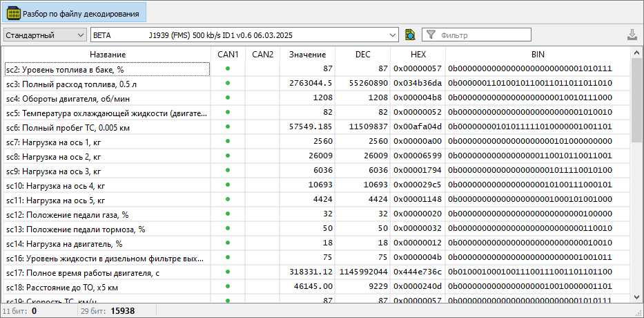The height and width of the screenshot is (318, 644).
Task: Expand the BETA J1939 (FMS) file dropdown
Action: (393, 35)
